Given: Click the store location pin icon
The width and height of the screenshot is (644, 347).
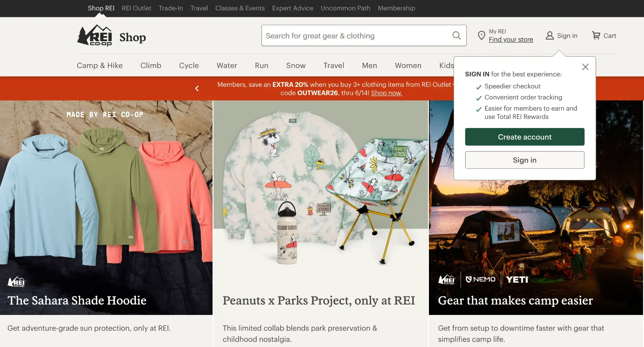Looking at the screenshot, I should coord(481,36).
